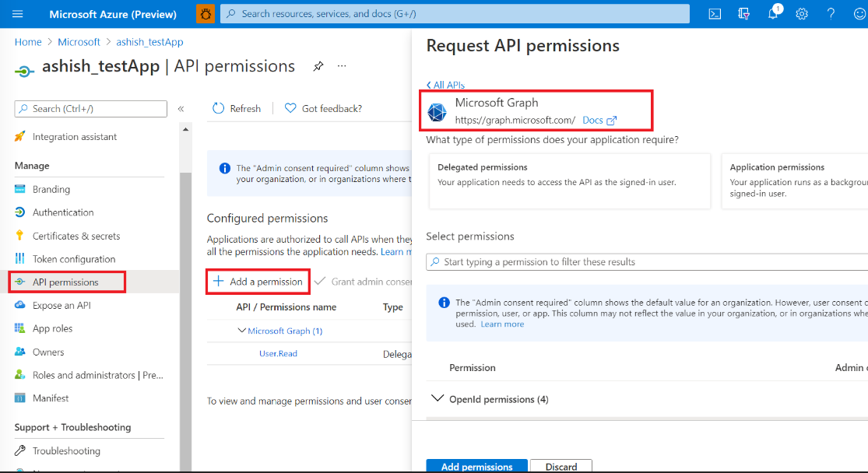This screenshot has width=868, height=473.
Task: Collapse the sidebar with double chevron
Action: click(181, 109)
